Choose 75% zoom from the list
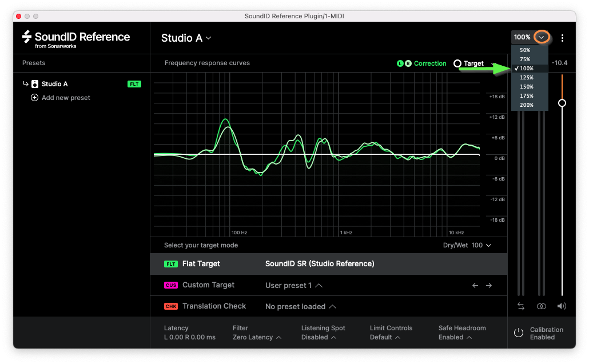The width and height of the screenshot is (589, 364). (x=530, y=59)
